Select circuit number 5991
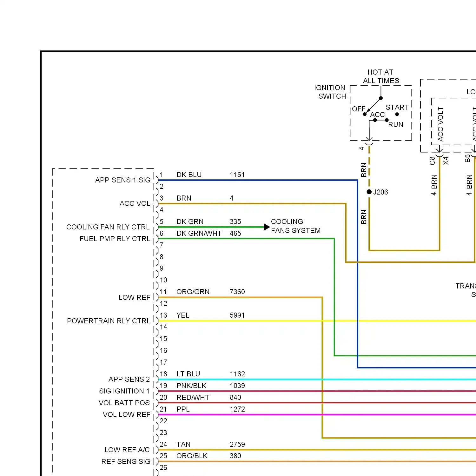This screenshot has width=476, height=476. 237,315
